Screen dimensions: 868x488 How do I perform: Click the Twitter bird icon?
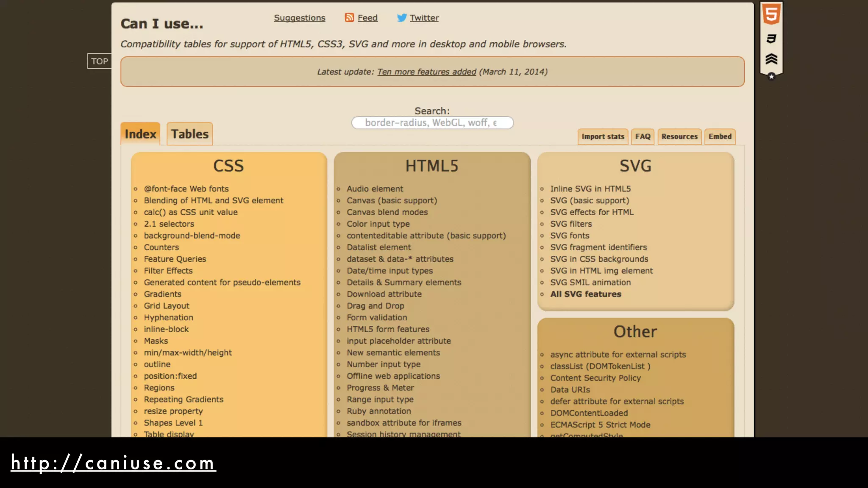(402, 18)
